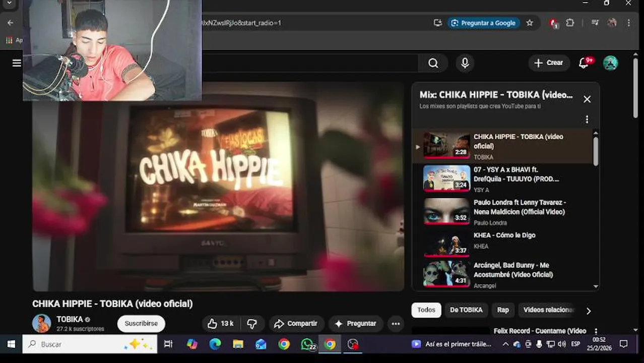This screenshot has height=363, width=644.
Task: Show more filter chips with right chevron
Action: [x=588, y=311]
